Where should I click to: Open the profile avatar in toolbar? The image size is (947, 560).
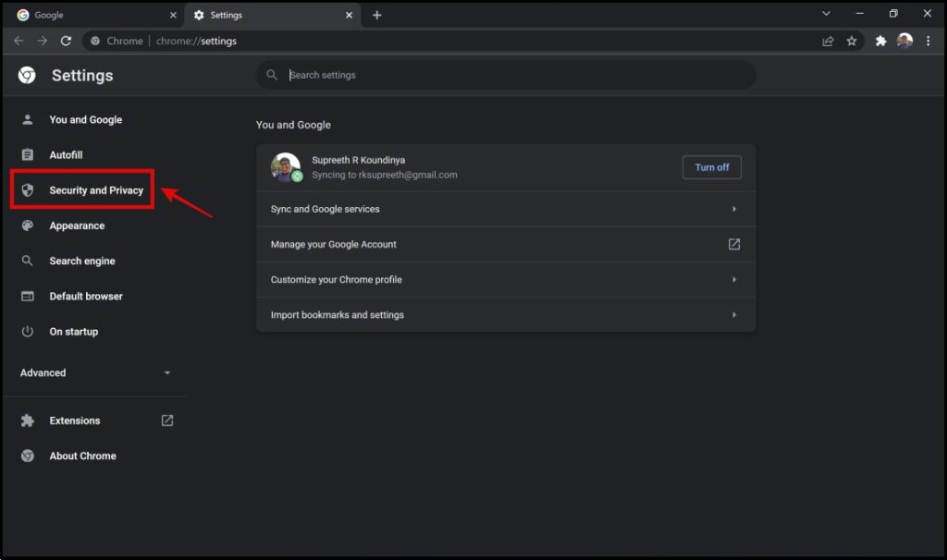coord(904,41)
